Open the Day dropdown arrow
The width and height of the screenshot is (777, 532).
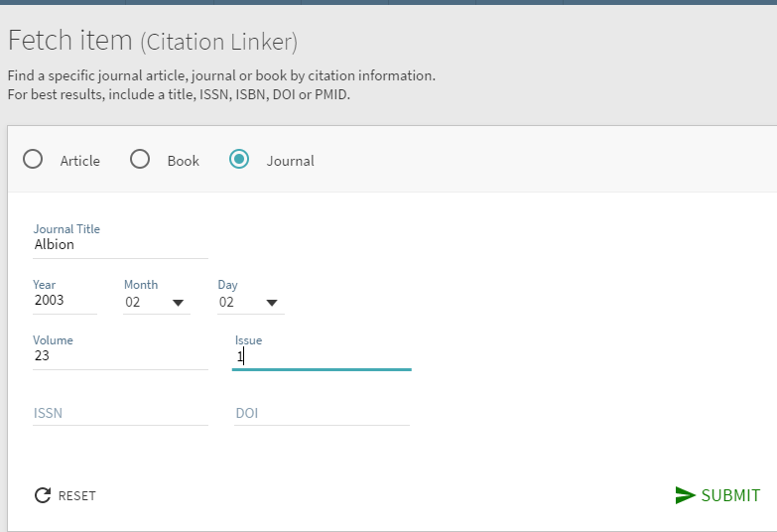tap(272, 303)
